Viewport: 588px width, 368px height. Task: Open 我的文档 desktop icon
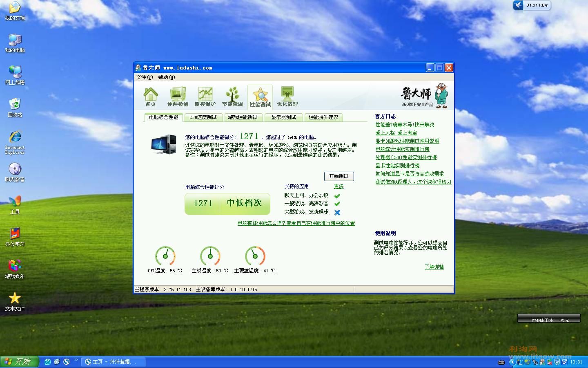tap(15, 11)
